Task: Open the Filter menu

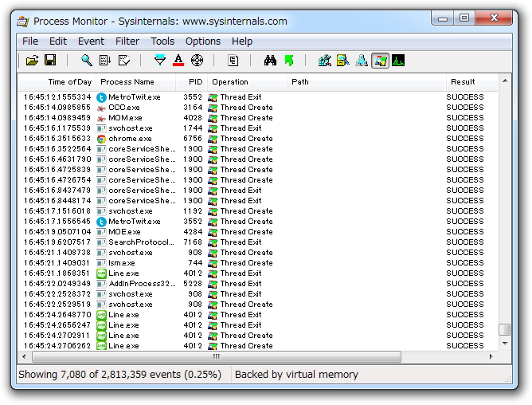Action: pyautogui.click(x=127, y=41)
